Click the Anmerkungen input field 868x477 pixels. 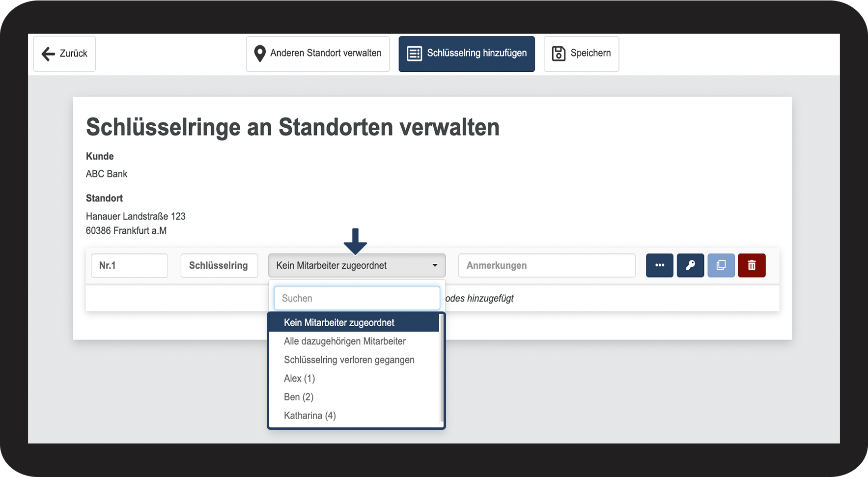click(546, 265)
